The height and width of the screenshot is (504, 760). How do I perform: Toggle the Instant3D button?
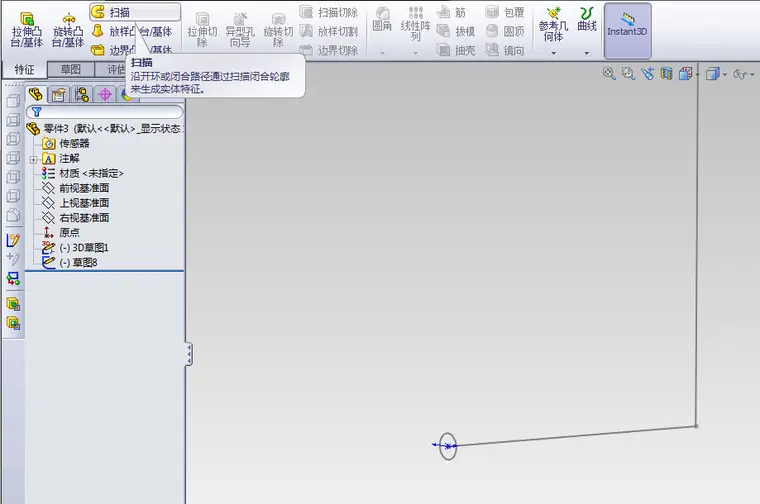(x=627, y=30)
